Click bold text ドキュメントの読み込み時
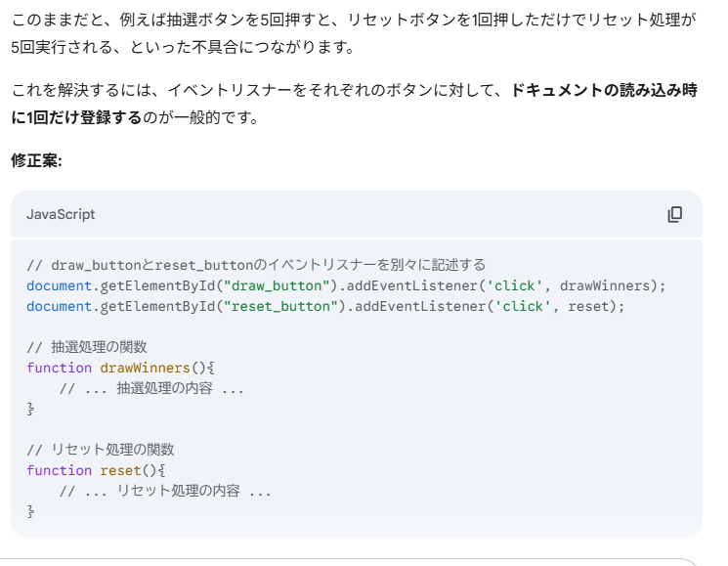Image resolution: width=728 pixels, height=566 pixels. pyautogui.click(x=604, y=90)
